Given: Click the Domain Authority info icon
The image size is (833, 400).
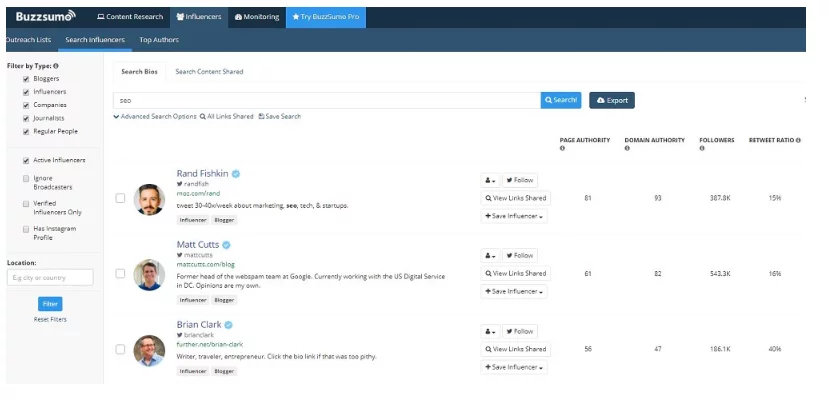Looking at the screenshot, I should pos(627,148).
